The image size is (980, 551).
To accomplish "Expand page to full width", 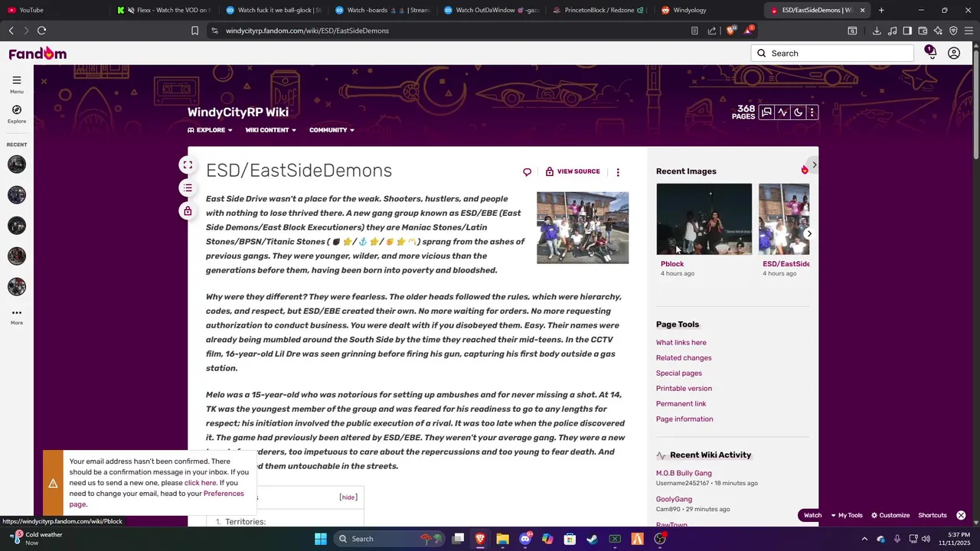I will 188,165.
